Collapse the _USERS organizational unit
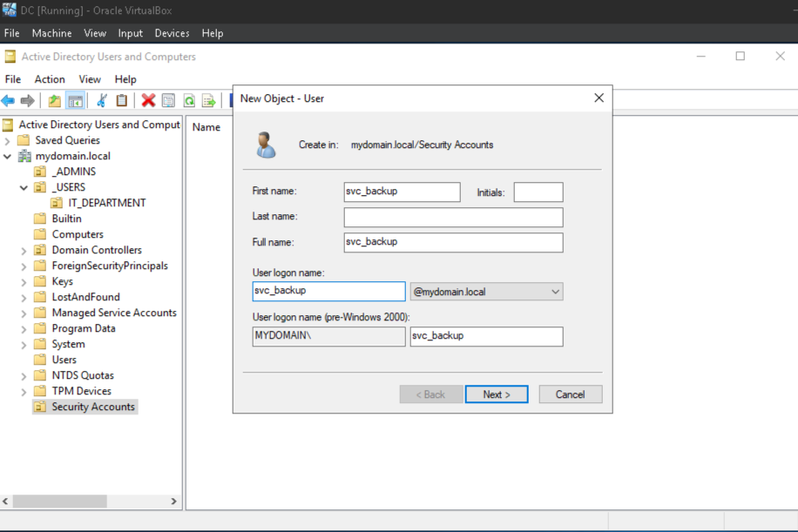The image size is (798, 532). click(x=24, y=188)
